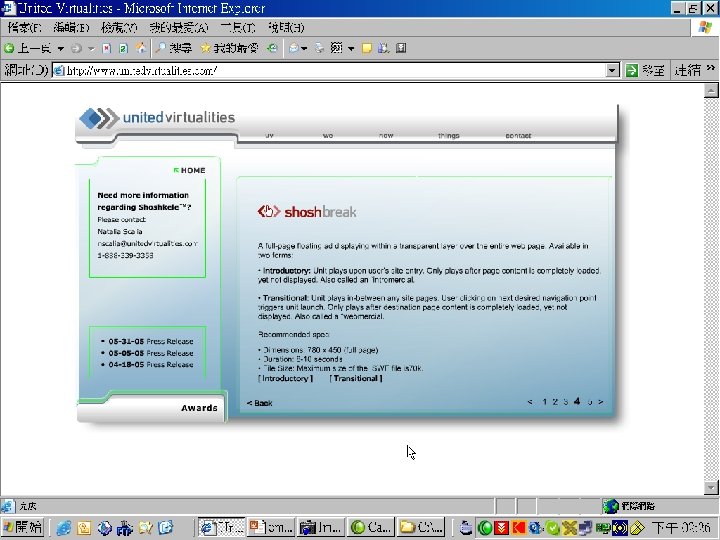Open the Back history dropdown arrow
The image size is (720, 540).
[x=61, y=48]
